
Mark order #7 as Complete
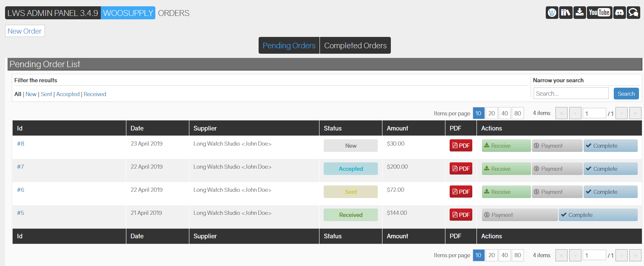(610, 169)
